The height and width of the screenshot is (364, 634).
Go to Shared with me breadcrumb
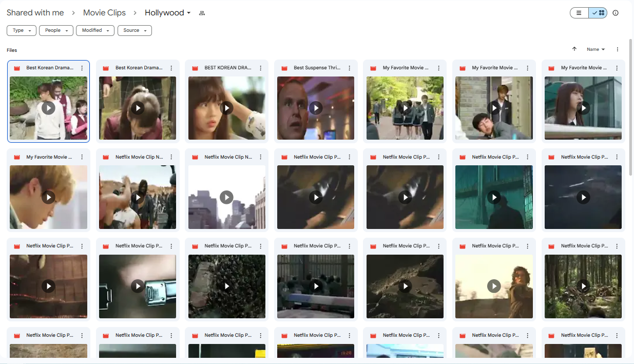(35, 13)
